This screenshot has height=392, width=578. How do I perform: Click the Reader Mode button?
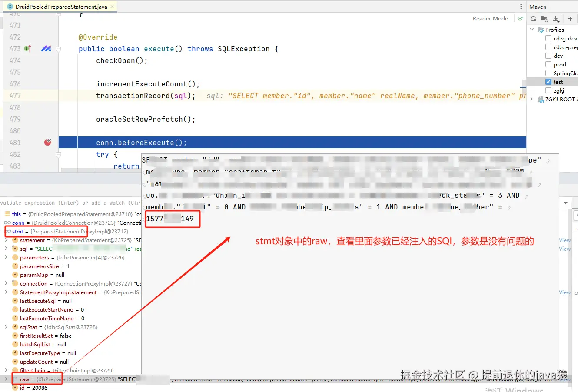[490, 18]
